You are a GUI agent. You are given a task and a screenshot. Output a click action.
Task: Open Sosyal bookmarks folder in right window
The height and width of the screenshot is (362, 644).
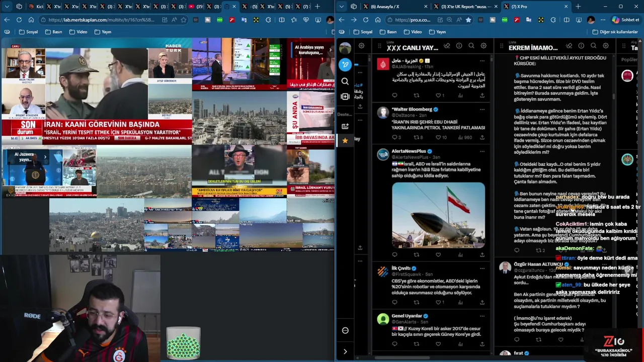[x=362, y=32]
